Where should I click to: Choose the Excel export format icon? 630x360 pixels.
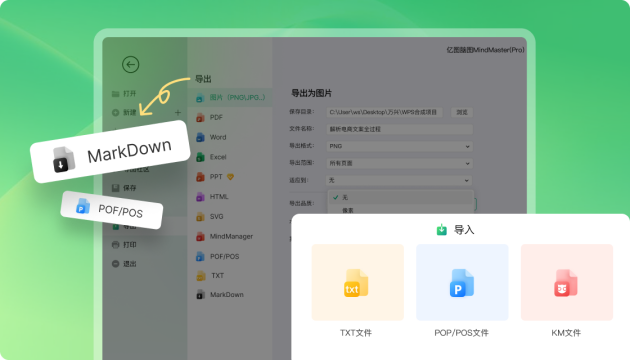pos(200,157)
